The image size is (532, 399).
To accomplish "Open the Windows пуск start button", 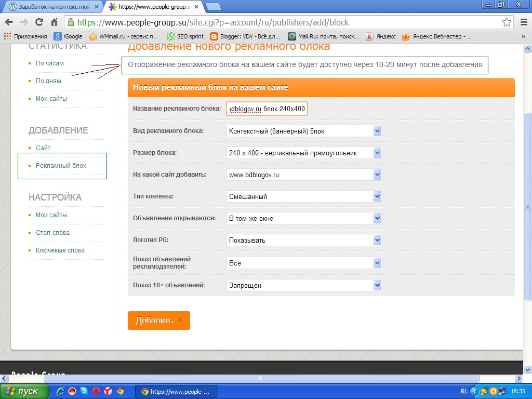I will (x=24, y=391).
